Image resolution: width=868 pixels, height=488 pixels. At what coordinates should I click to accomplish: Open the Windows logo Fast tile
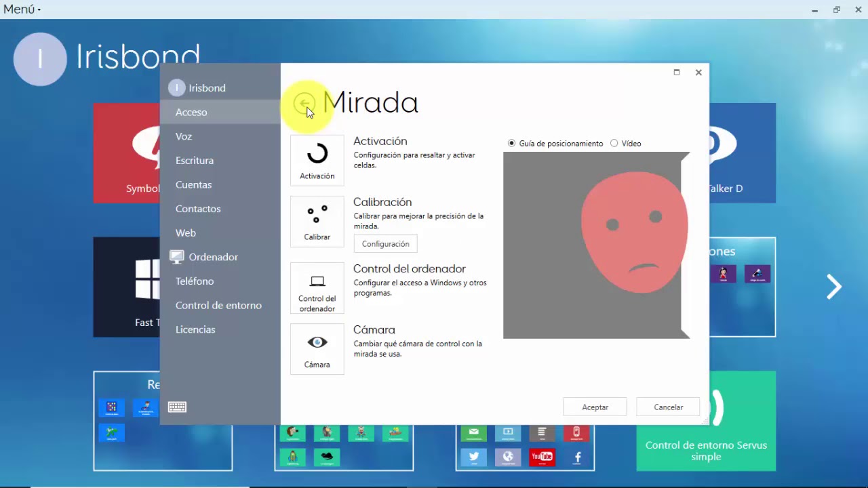(127, 287)
